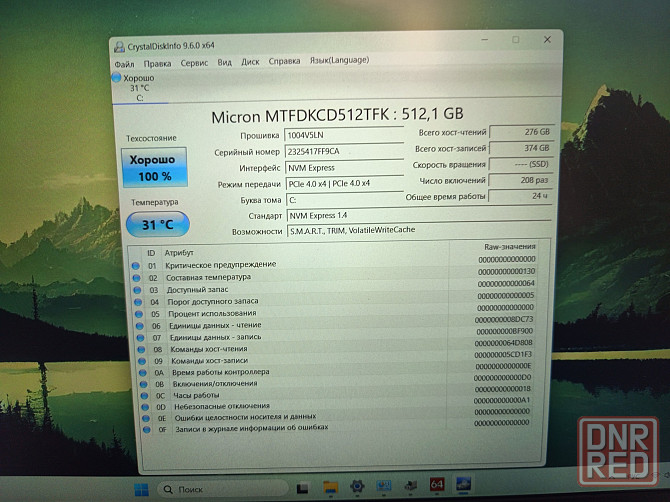
Task: Click status dot for Включения/отключения row
Action: 144,384
